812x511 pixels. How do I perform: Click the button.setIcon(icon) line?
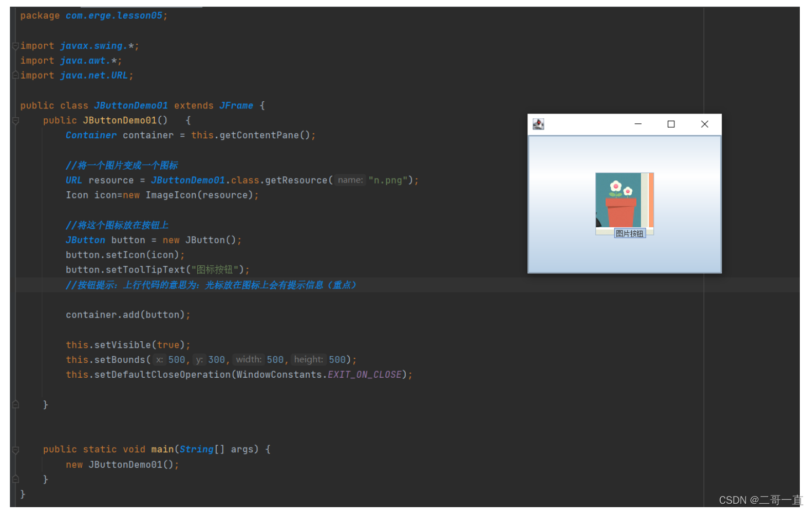pyautogui.click(x=125, y=255)
